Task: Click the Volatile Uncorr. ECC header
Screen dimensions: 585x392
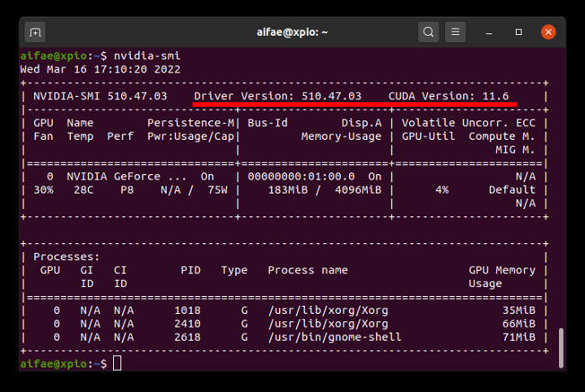Action: tap(468, 123)
